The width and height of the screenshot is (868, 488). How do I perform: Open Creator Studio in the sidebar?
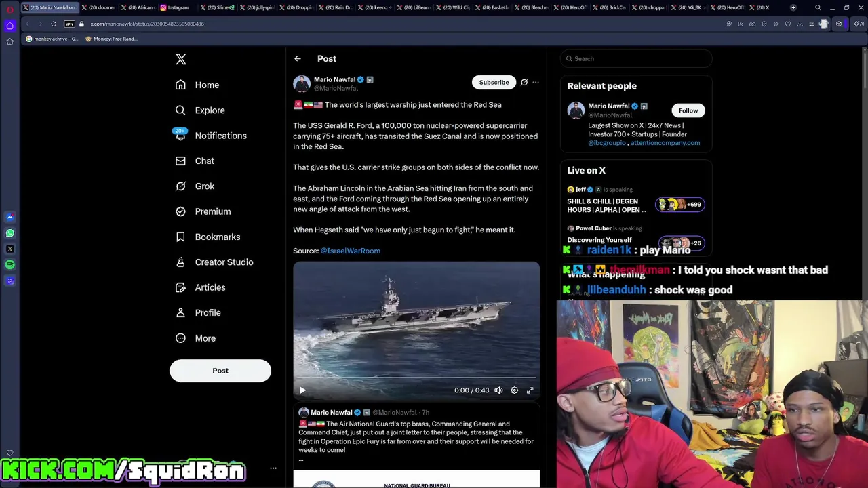tap(214, 262)
